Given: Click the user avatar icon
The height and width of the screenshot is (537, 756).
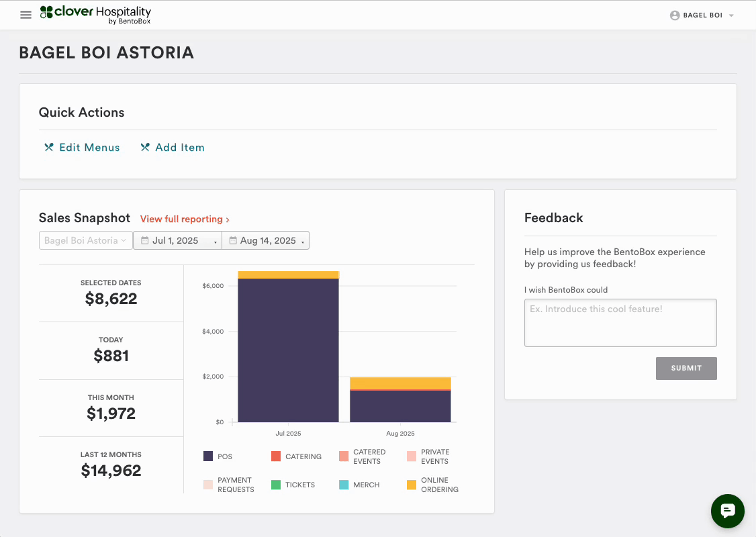Looking at the screenshot, I should pyautogui.click(x=675, y=15).
